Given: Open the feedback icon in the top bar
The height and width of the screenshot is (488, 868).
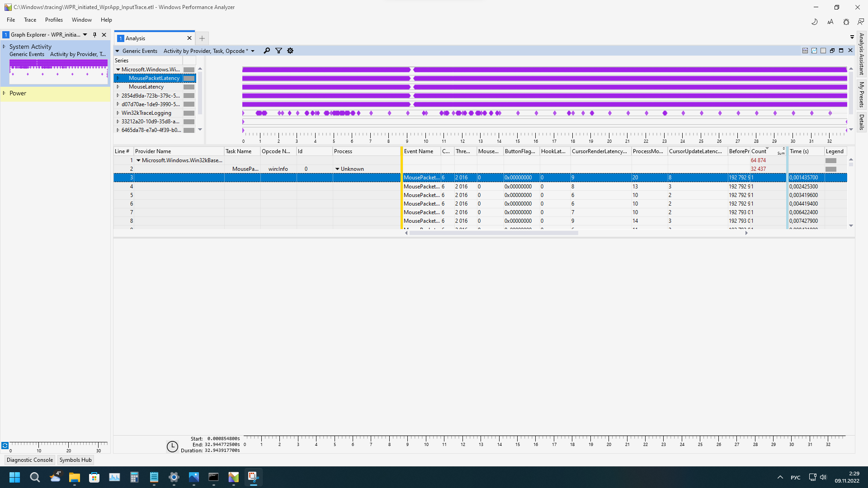Looking at the screenshot, I should 861,22.
